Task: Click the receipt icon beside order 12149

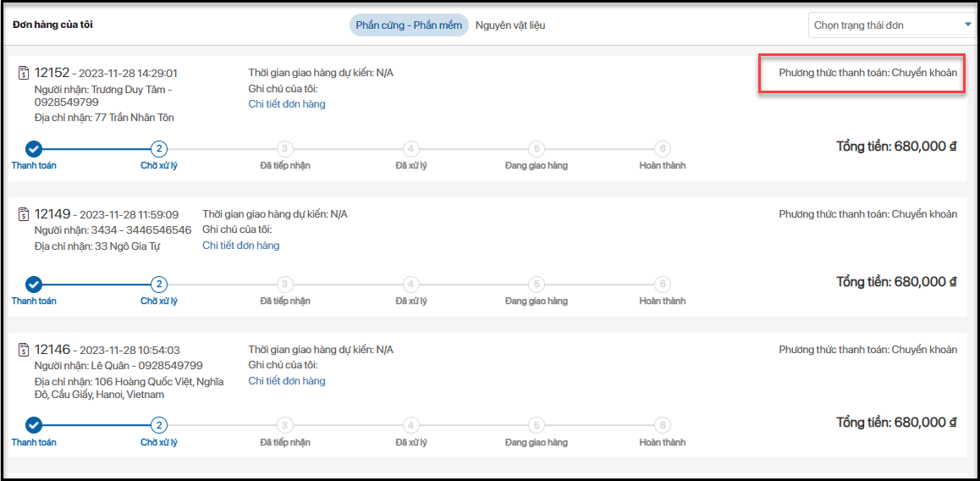Action: [24, 214]
